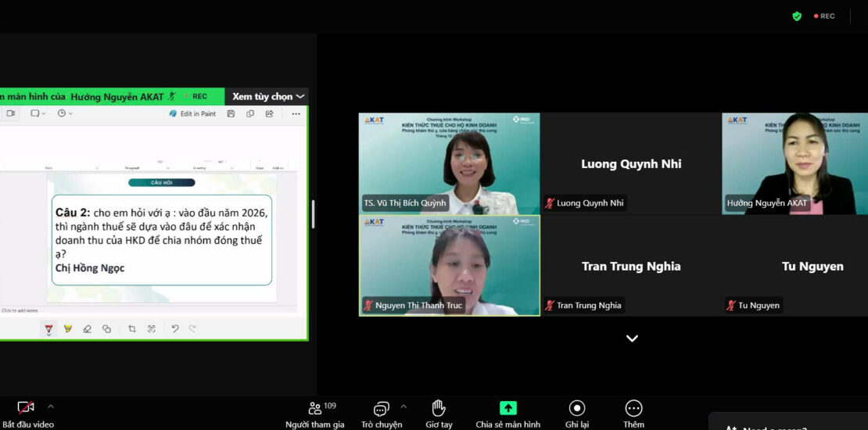Image resolution: width=868 pixels, height=430 pixels.
Task: Open the Người tham gia participants panel
Action: click(314, 408)
